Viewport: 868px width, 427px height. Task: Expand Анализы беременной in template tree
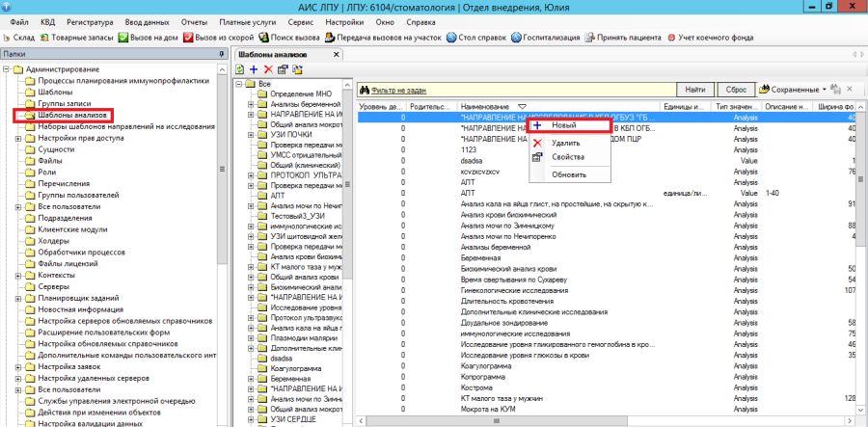click(250, 104)
